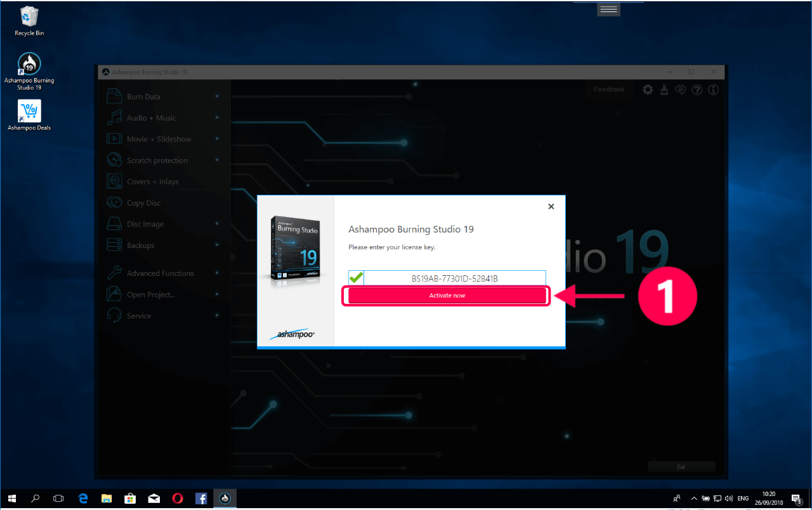
Task: Click the Feedback button in Burning Studio
Action: [x=609, y=89]
